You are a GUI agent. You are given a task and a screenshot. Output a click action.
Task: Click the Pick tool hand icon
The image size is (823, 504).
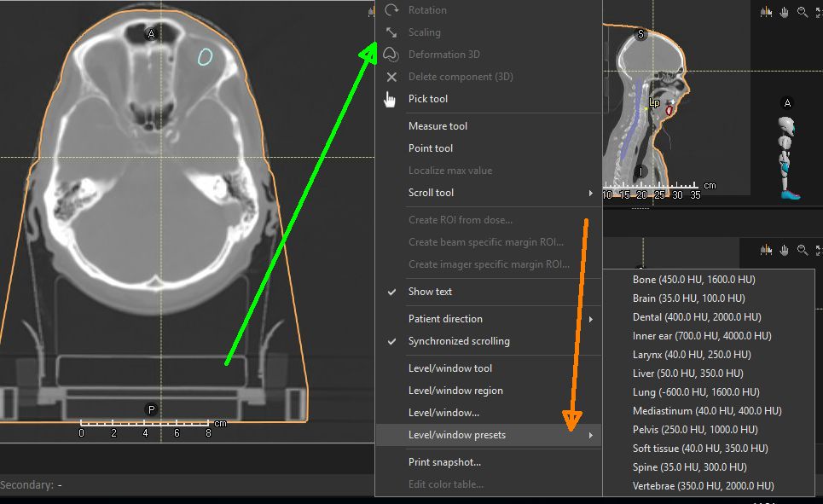[x=391, y=99]
